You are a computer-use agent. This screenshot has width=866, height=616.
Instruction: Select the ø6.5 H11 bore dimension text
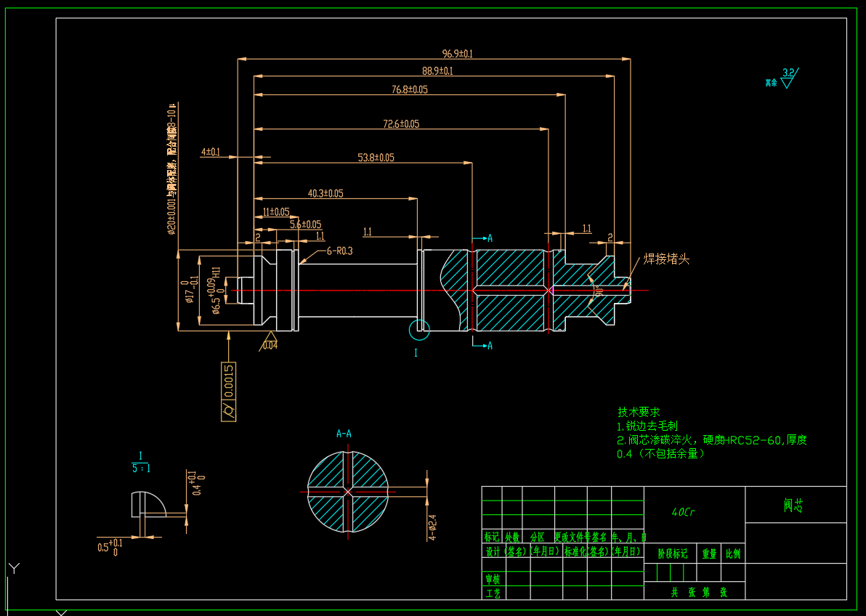pos(216,291)
